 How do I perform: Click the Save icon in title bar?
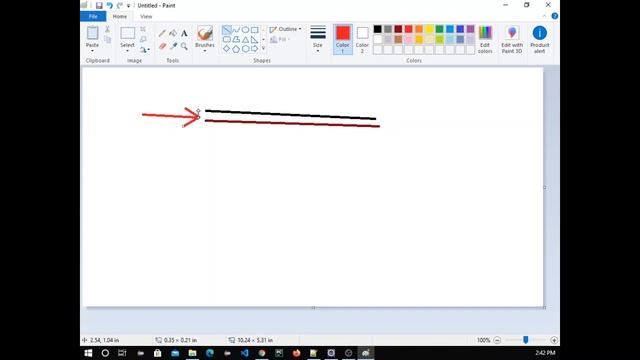point(99,5)
